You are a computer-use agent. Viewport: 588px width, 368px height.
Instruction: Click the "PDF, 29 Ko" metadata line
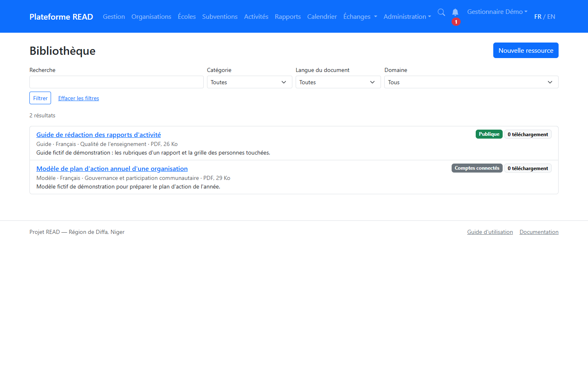pyautogui.click(x=133, y=178)
